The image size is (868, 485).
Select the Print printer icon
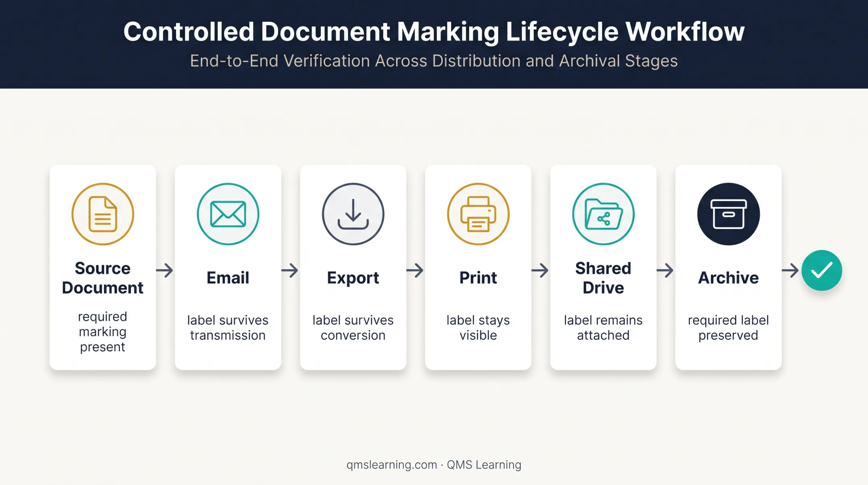[478, 214]
